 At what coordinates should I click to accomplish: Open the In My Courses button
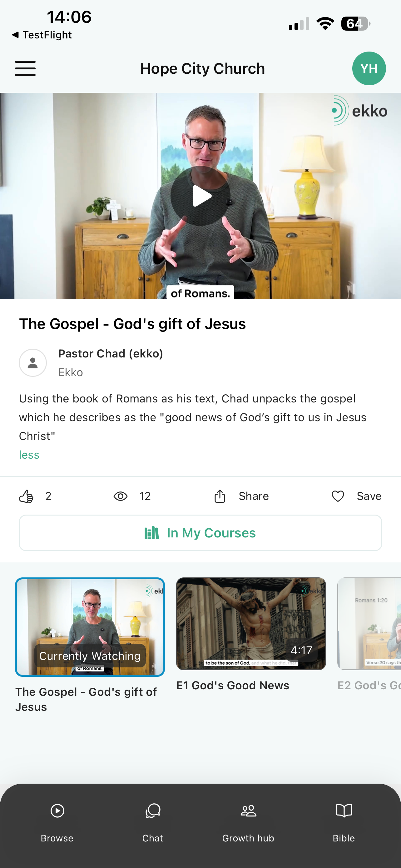(x=200, y=533)
